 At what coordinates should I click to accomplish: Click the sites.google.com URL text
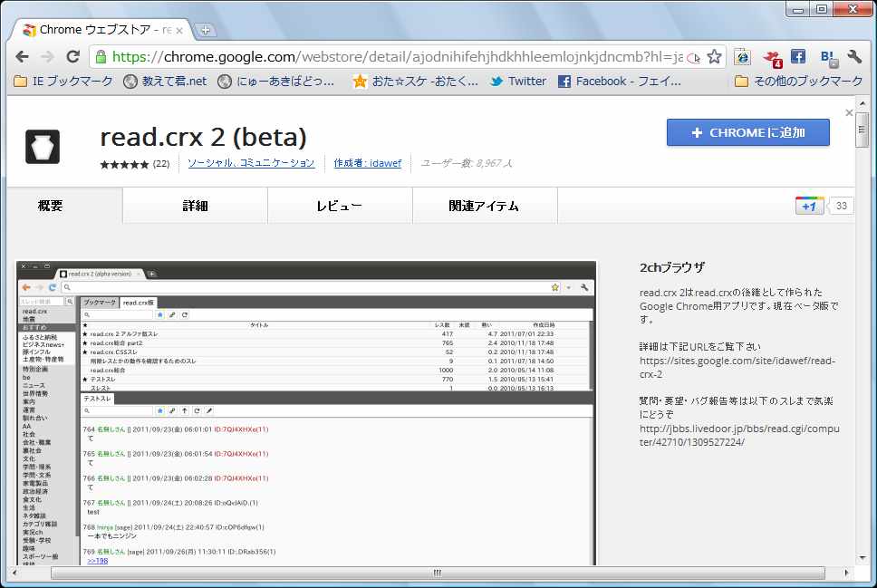click(737, 368)
